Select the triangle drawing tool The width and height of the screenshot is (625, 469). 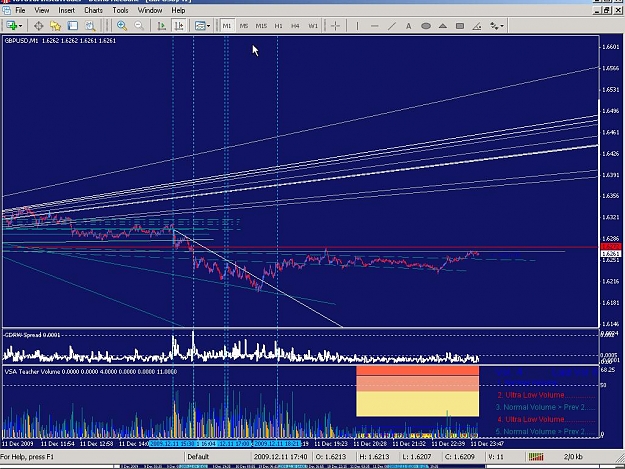click(443, 26)
